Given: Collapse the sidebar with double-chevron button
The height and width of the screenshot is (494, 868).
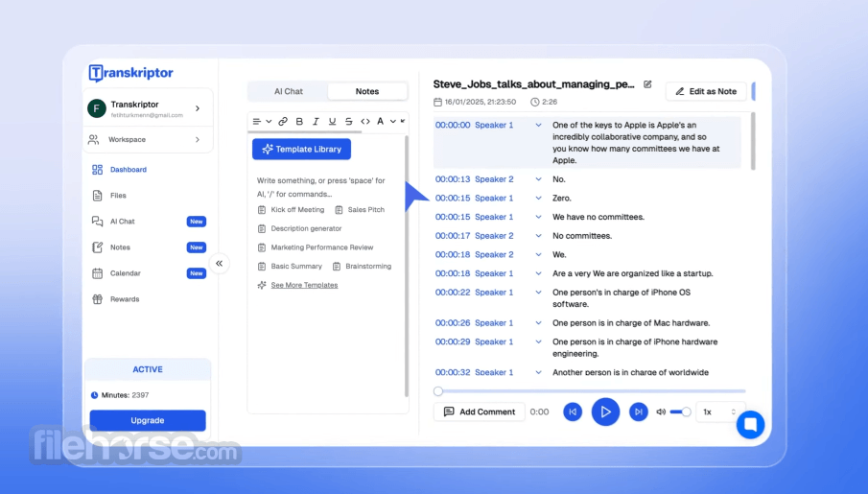Looking at the screenshot, I should (220, 264).
